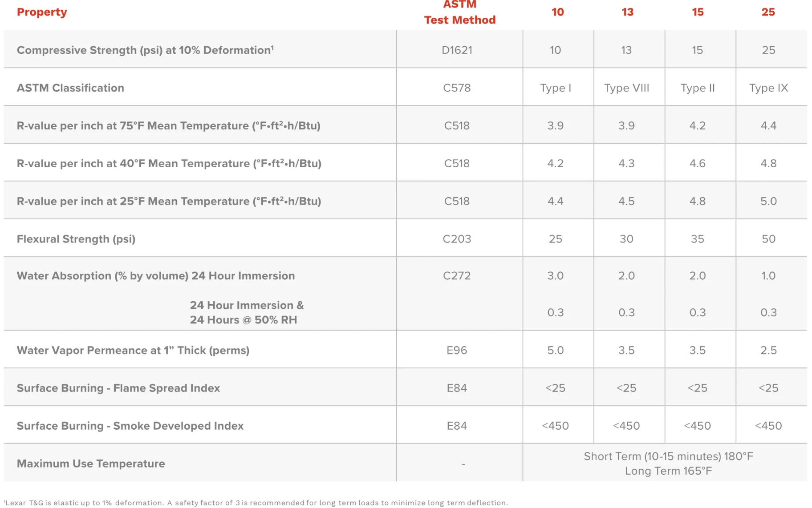Select the Smoke Developed Index row label
The width and height of the screenshot is (812, 508).
click(x=130, y=426)
